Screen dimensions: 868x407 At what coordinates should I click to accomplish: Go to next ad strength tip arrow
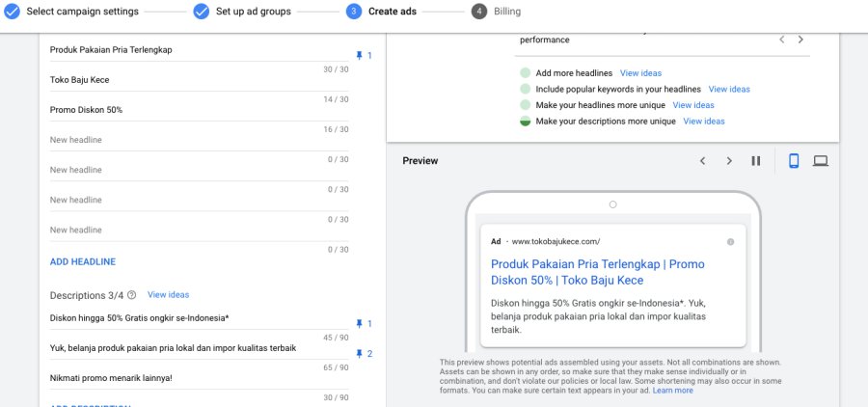coord(800,40)
